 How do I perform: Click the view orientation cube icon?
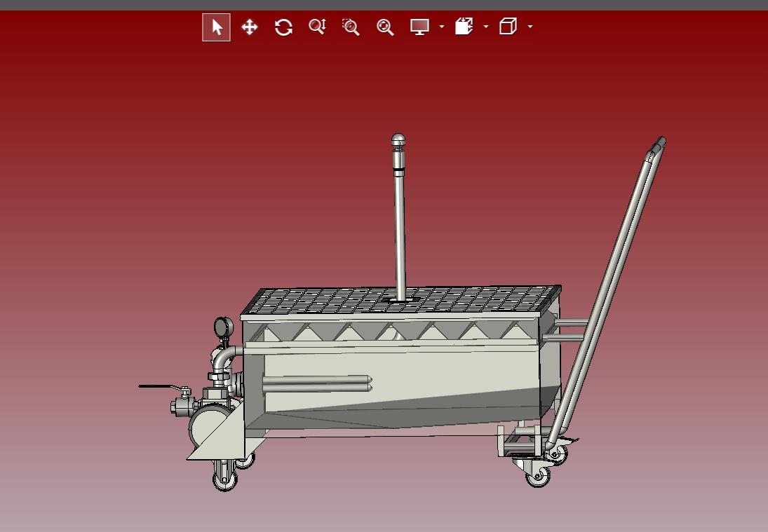(x=508, y=27)
